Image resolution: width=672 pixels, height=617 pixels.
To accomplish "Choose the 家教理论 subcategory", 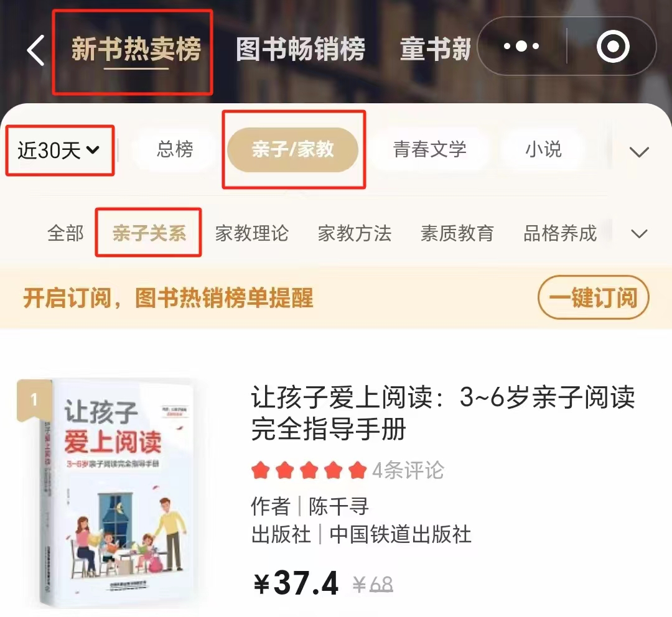I will [252, 233].
